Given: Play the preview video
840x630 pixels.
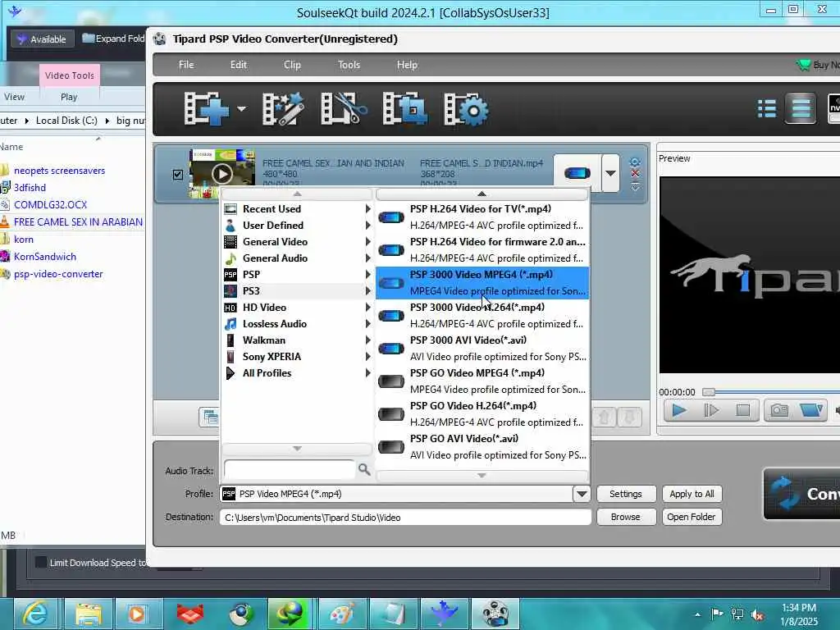Looking at the screenshot, I should (679, 410).
